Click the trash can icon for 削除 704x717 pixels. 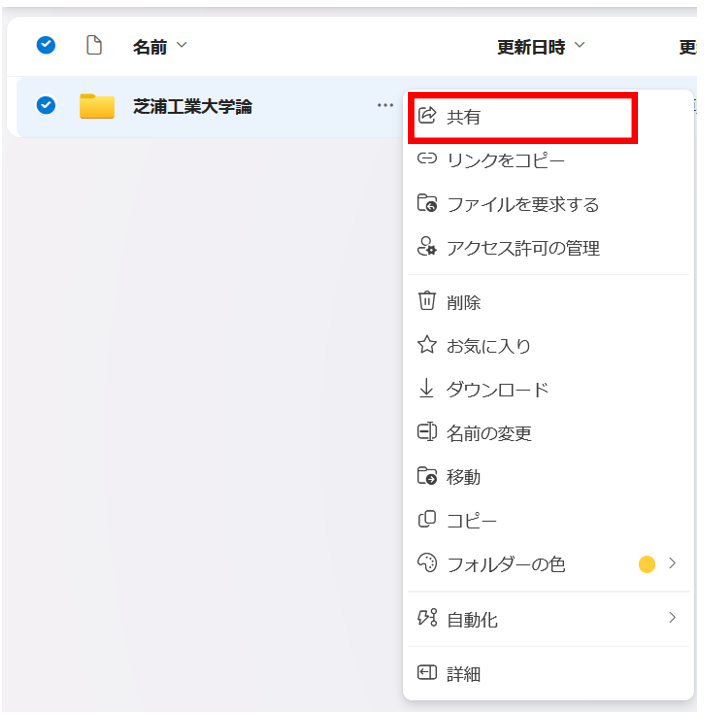(427, 302)
